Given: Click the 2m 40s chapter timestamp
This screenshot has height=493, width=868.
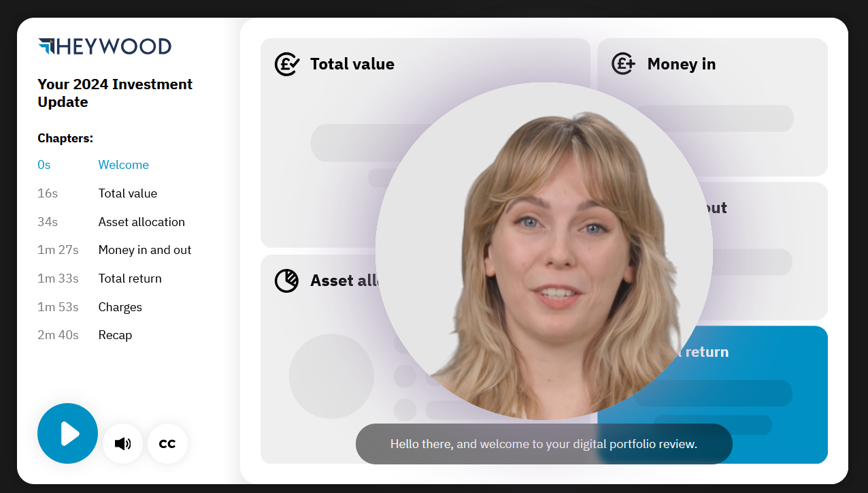Looking at the screenshot, I should (x=58, y=335).
